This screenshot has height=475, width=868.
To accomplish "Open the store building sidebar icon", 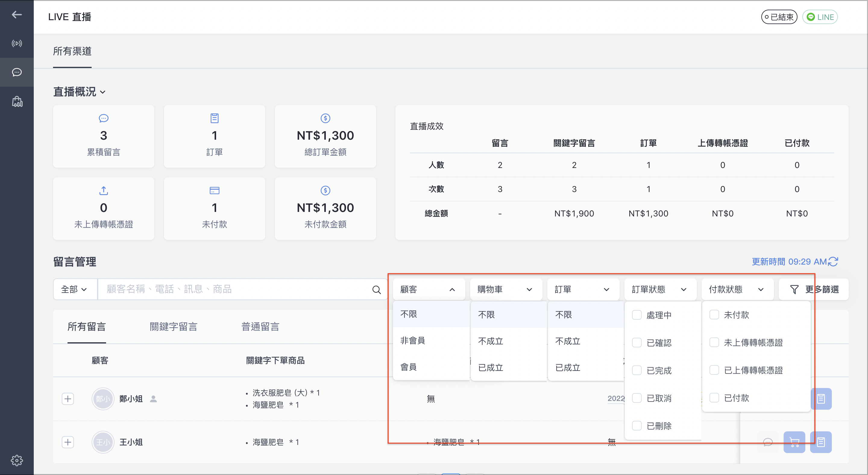I will (17, 102).
